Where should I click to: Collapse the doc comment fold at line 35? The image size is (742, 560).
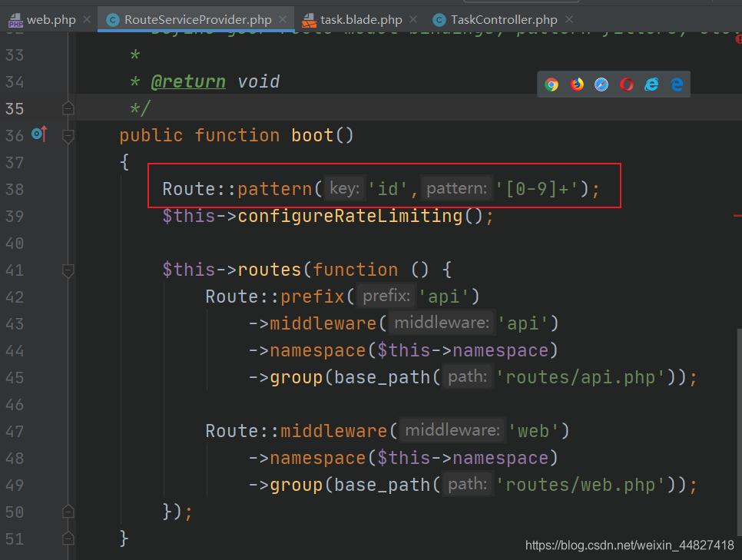click(68, 108)
